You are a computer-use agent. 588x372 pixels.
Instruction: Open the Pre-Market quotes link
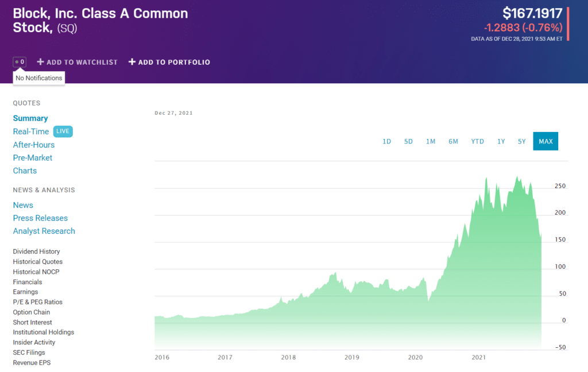click(33, 158)
